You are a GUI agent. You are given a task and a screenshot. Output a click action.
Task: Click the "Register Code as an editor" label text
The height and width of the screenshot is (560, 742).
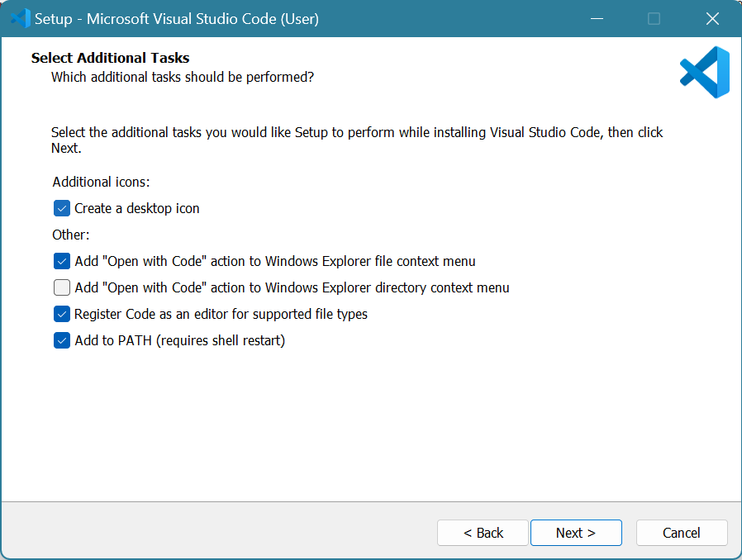pyautogui.click(x=221, y=314)
